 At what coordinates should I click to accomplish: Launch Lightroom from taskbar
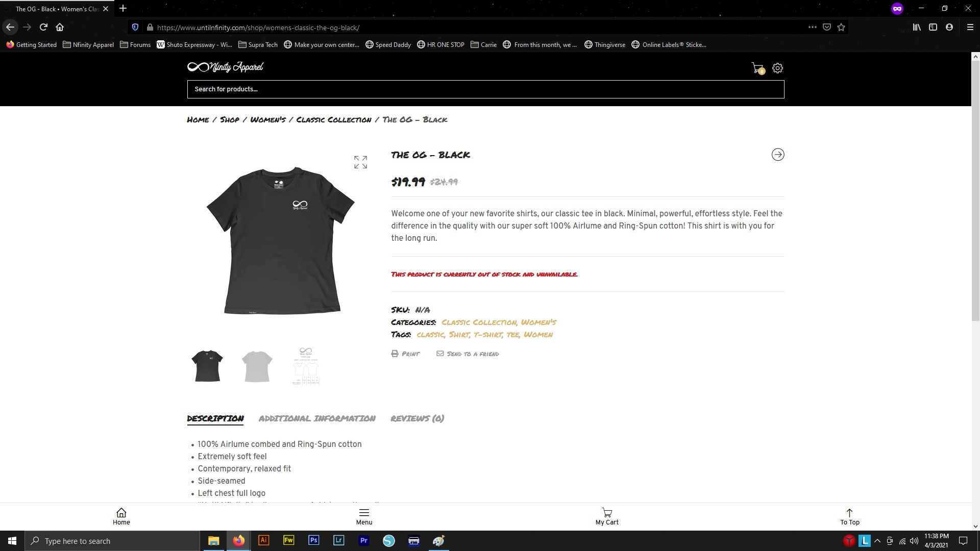coord(338,540)
